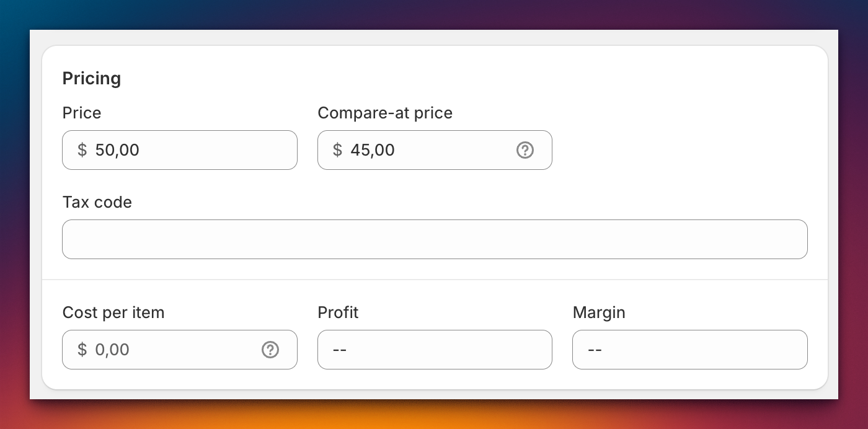Click the Margin label above its field
Image resolution: width=868 pixels, height=429 pixels.
(598, 312)
